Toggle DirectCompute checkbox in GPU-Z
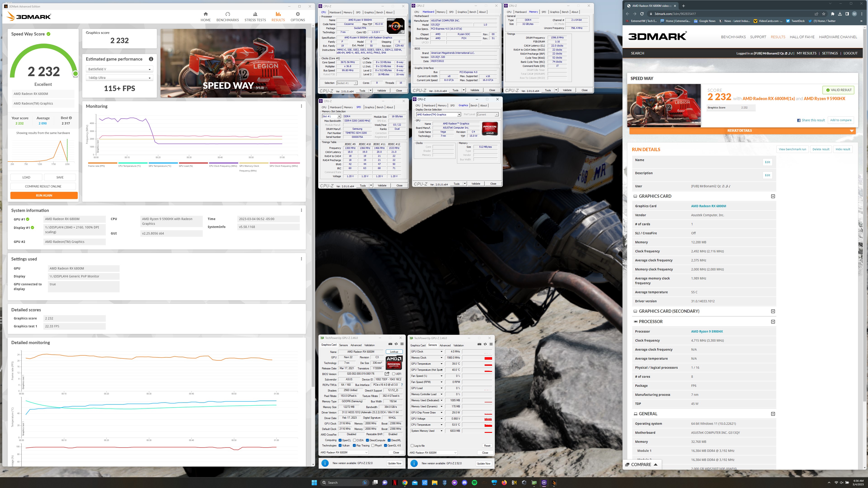Viewport: 868px width, 488px height. (x=367, y=440)
